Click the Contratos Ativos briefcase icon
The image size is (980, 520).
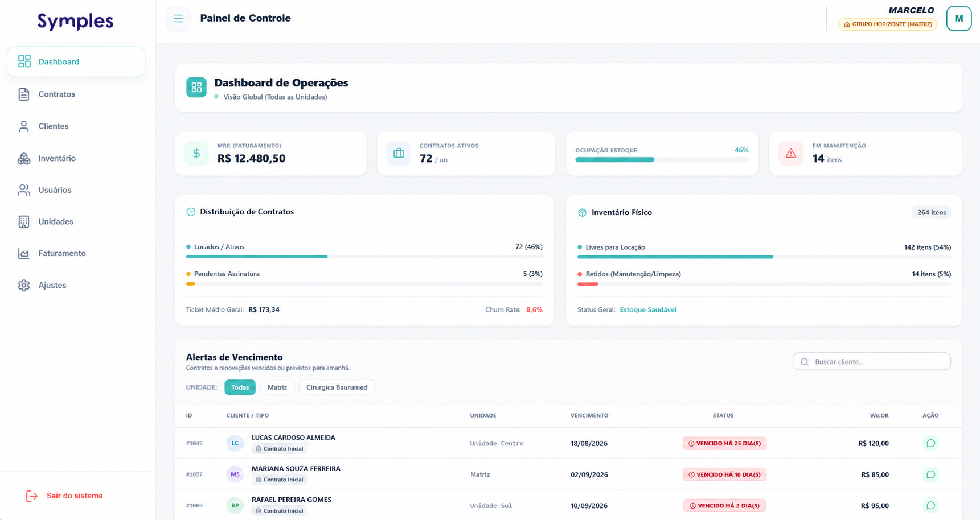coord(399,154)
